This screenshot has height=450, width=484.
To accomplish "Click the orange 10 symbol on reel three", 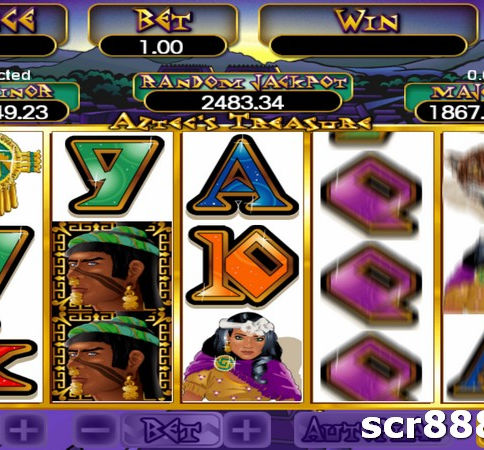I will click(242, 266).
